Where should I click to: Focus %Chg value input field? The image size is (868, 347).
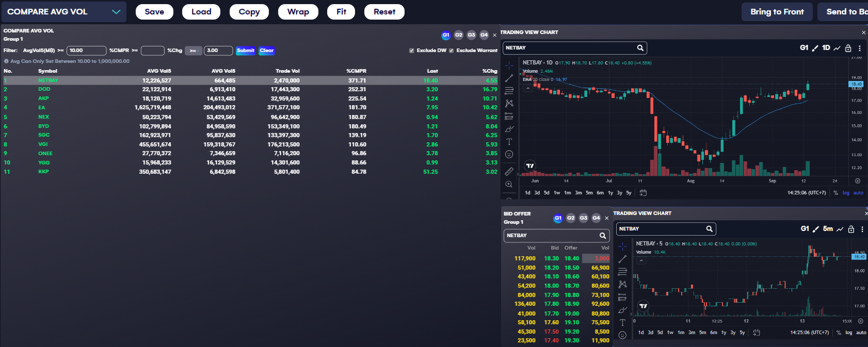tap(218, 51)
